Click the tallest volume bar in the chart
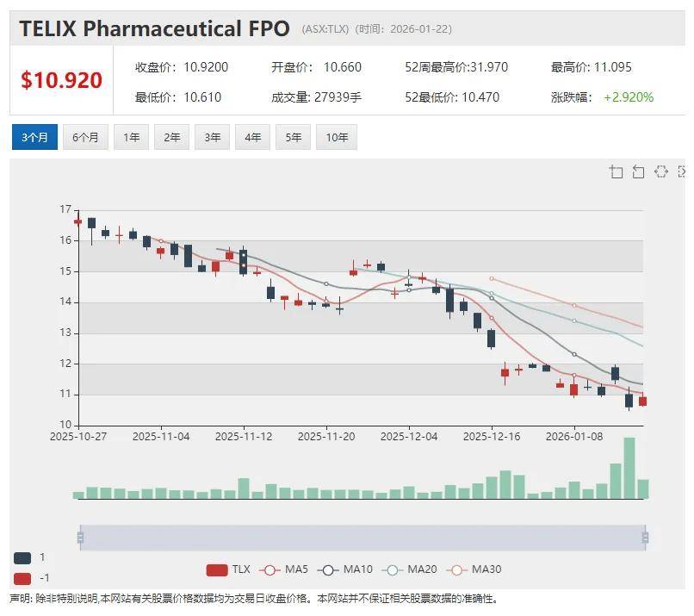The width and height of the screenshot is (694, 616). click(x=629, y=468)
